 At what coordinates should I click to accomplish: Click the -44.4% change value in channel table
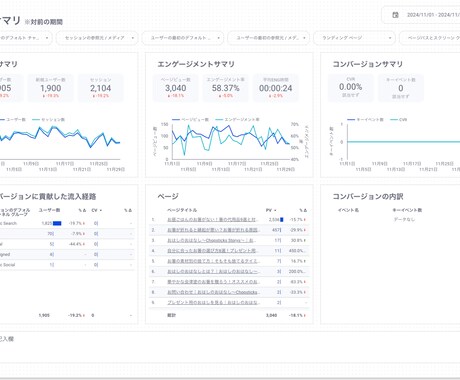pyautogui.click(x=77, y=244)
